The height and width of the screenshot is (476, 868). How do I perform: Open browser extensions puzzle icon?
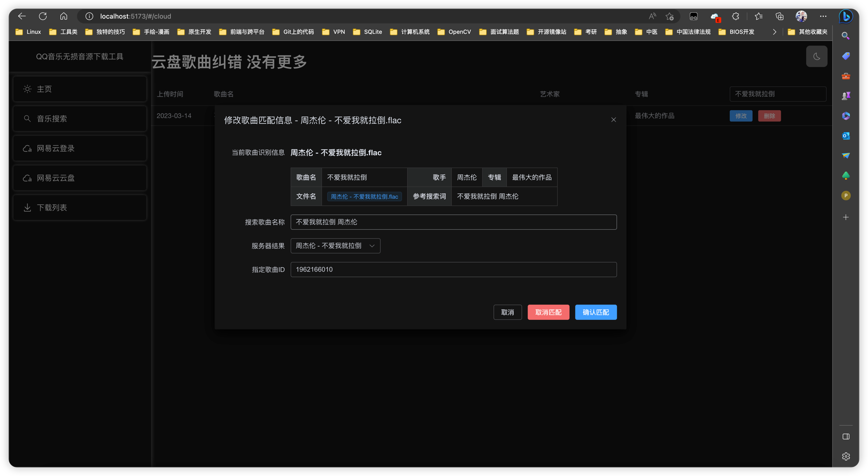pos(736,16)
